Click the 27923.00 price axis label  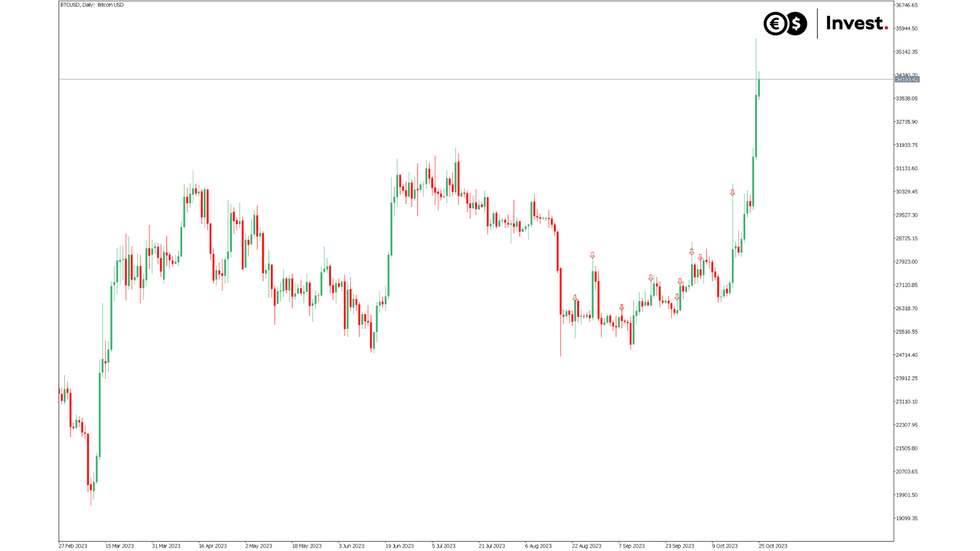(906, 262)
